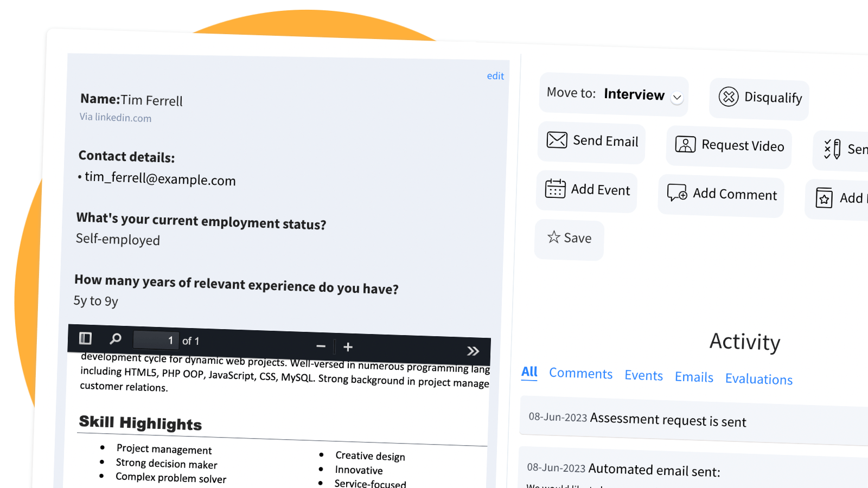Save candidate with star button
This screenshot has height=488, width=868.
coord(569,238)
